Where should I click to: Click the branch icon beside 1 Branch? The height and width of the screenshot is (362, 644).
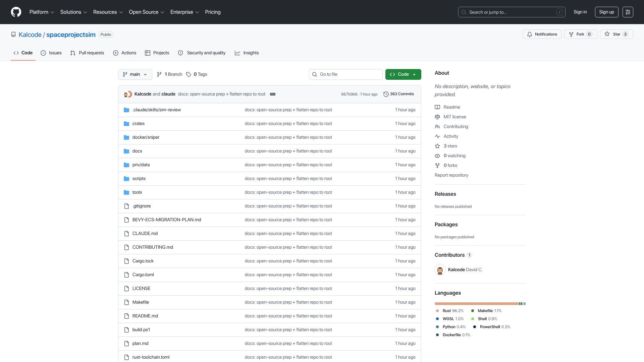159,74
